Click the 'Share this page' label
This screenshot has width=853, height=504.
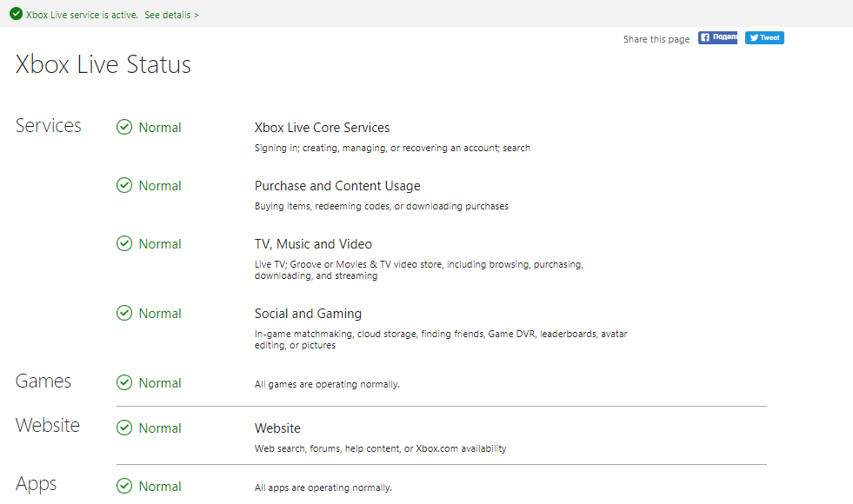[x=656, y=39]
